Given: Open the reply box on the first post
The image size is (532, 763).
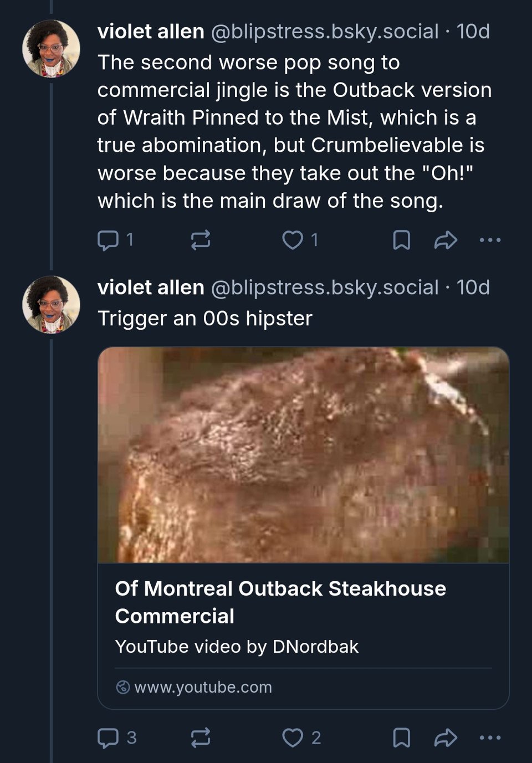Looking at the screenshot, I should [x=110, y=239].
